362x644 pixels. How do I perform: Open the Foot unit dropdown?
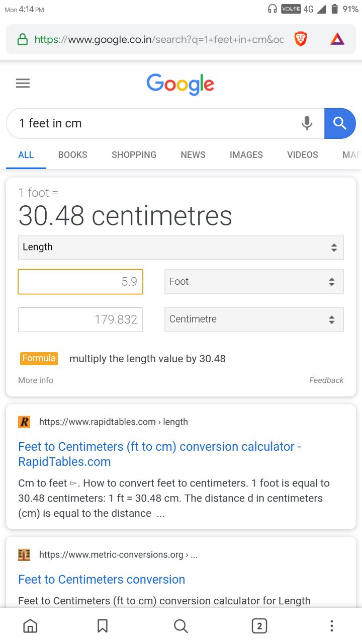click(x=254, y=282)
